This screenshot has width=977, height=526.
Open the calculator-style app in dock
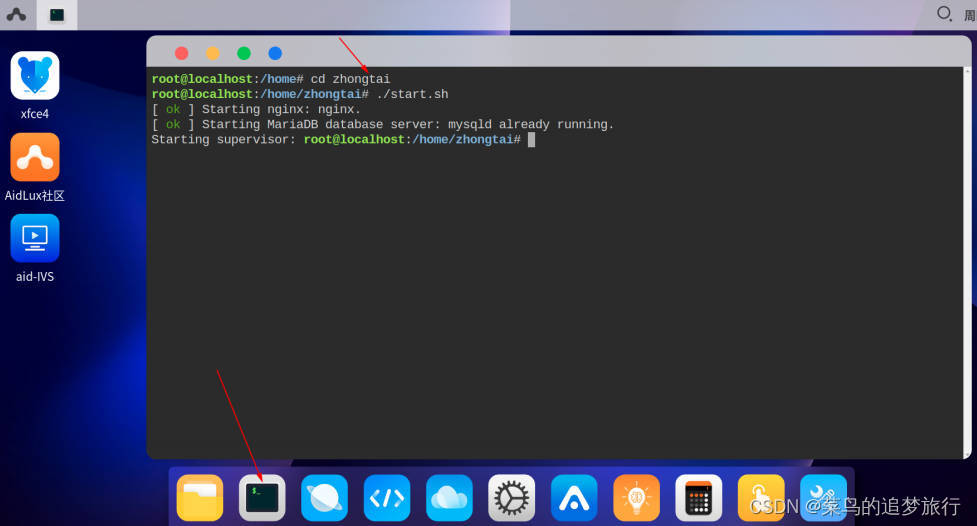click(x=698, y=498)
